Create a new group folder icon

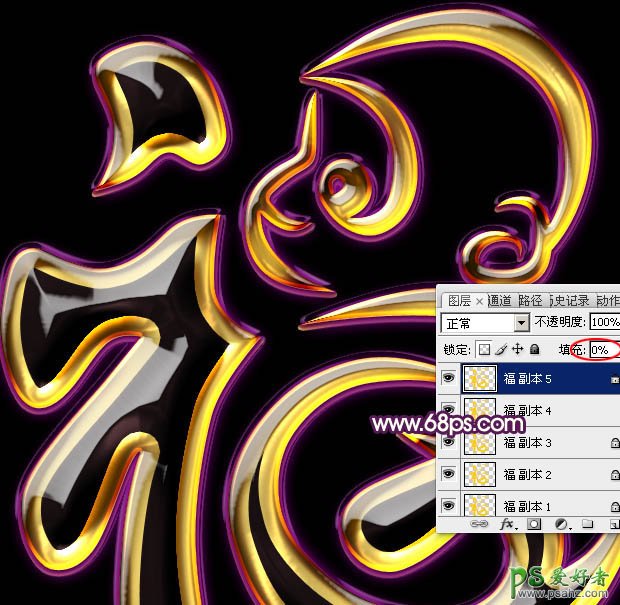(587, 523)
